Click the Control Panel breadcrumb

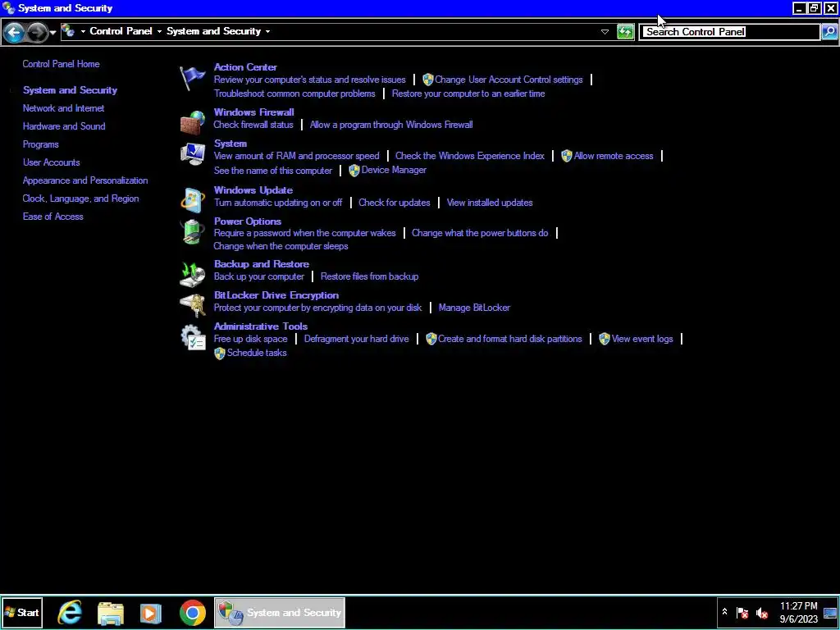(x=121, y=31)
